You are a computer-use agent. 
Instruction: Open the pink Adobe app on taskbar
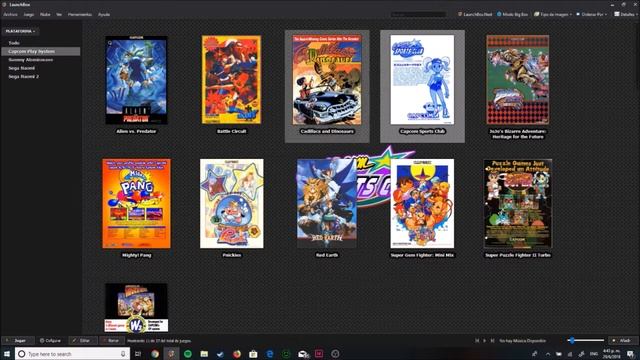pyautogui.click(x=319, y=354)
